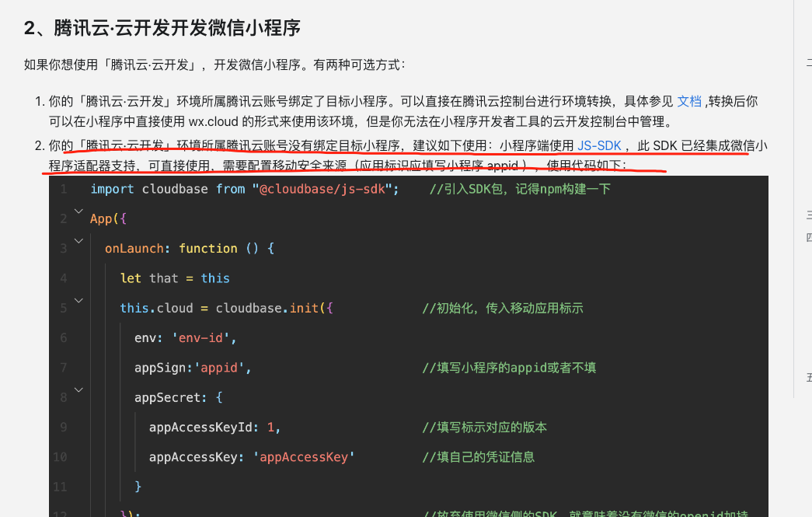
Task: Click the comment //填写小程序的appid或者不填
Action: pos(509,368)
